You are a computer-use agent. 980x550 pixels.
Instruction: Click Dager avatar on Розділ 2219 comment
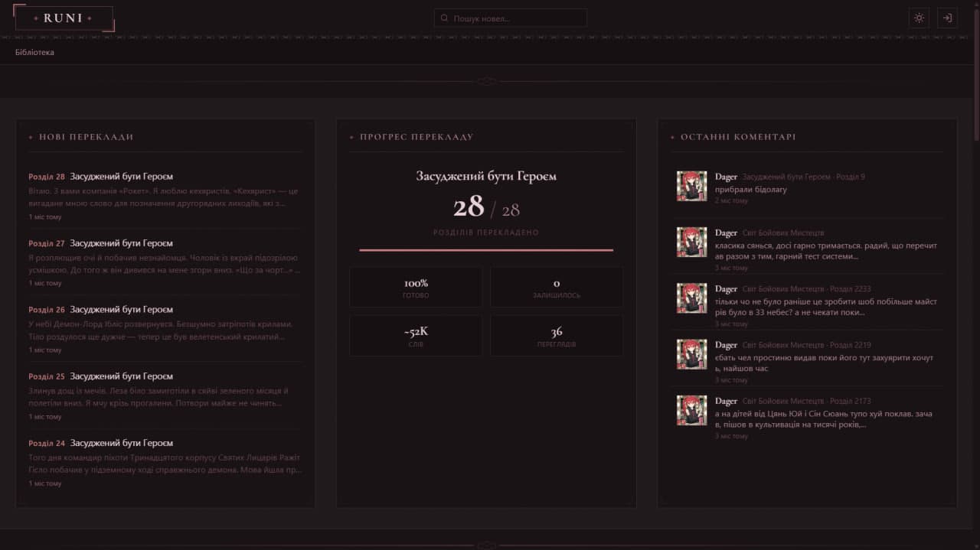click(692, 354)
